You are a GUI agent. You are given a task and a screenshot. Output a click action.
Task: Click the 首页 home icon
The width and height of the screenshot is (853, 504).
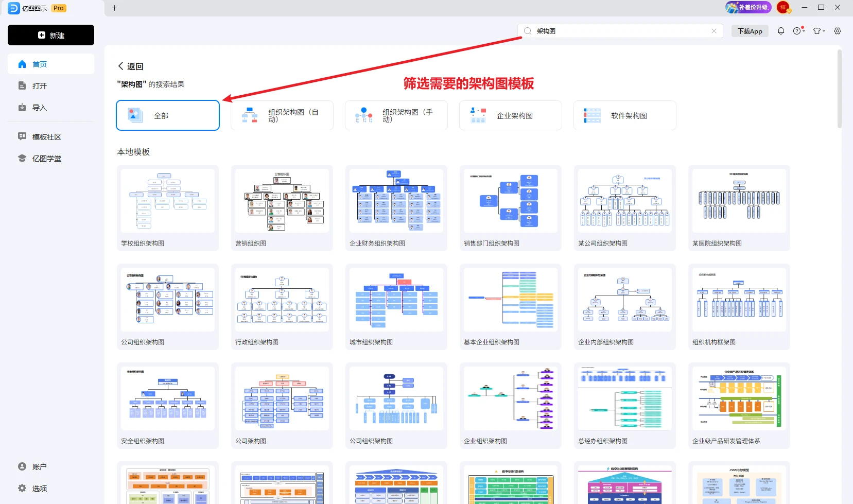[x=22, y=64]
